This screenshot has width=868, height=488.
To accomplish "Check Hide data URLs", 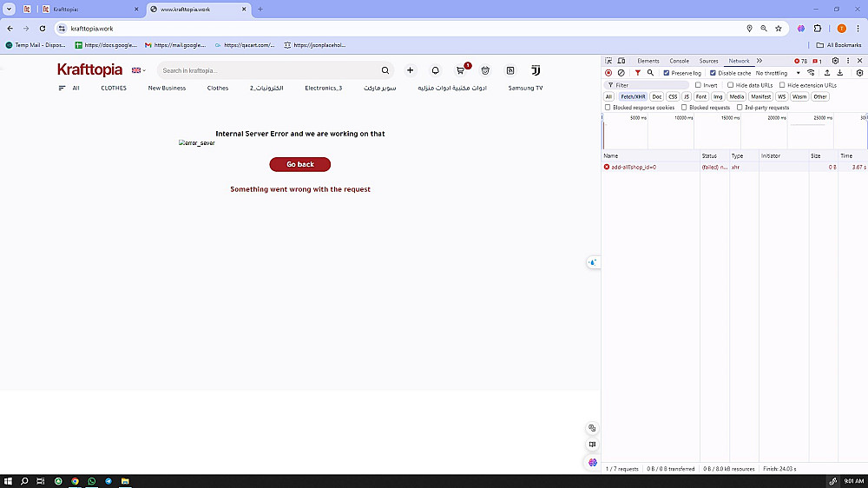I will pos(730,85).
